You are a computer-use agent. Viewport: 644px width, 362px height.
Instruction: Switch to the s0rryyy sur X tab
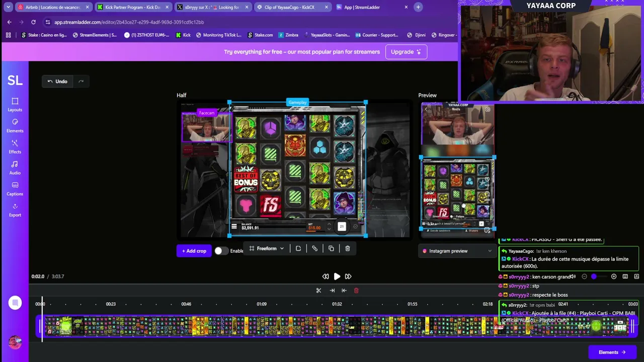tap(212, 7)
